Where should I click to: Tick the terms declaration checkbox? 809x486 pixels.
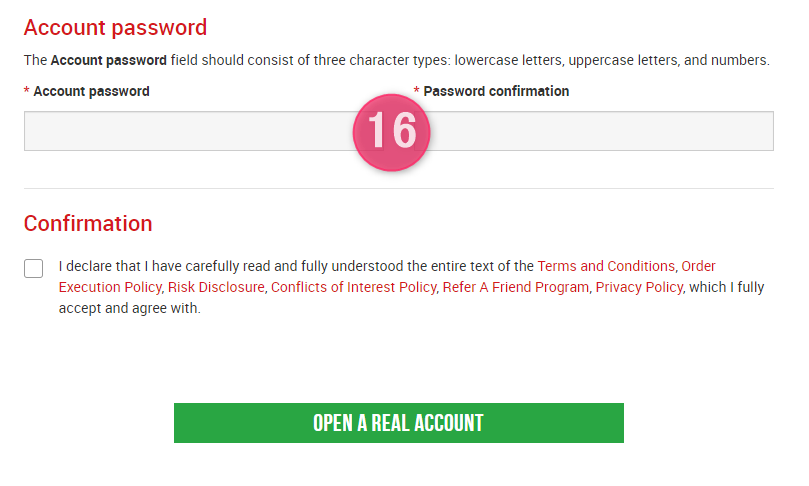(x=34, y=268)
